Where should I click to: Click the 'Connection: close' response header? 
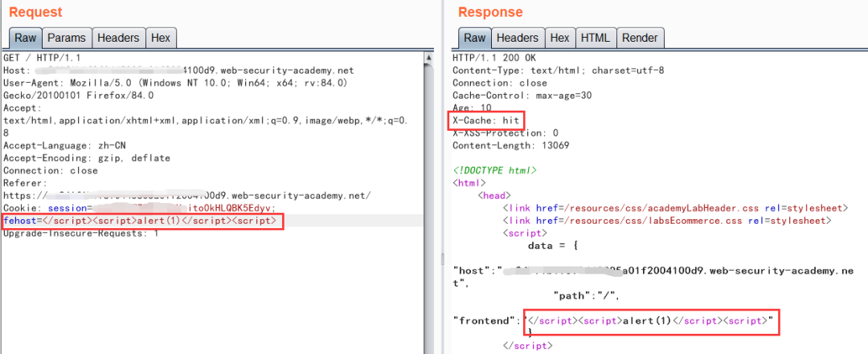500,83
